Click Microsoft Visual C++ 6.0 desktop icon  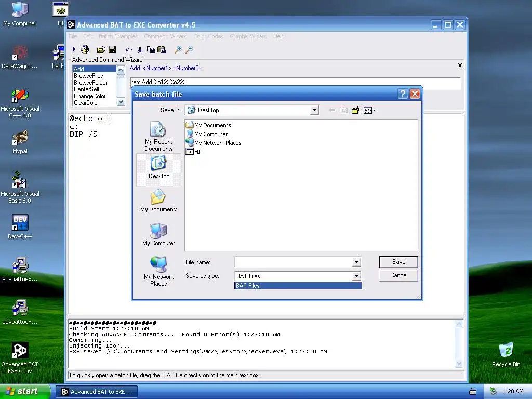click(x=20, y=103)
